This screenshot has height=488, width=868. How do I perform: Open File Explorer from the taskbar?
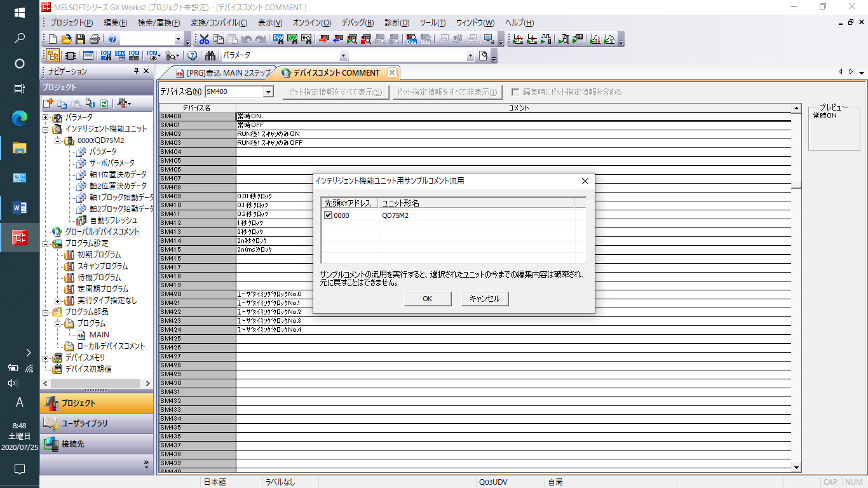click(x=20, y=148)
